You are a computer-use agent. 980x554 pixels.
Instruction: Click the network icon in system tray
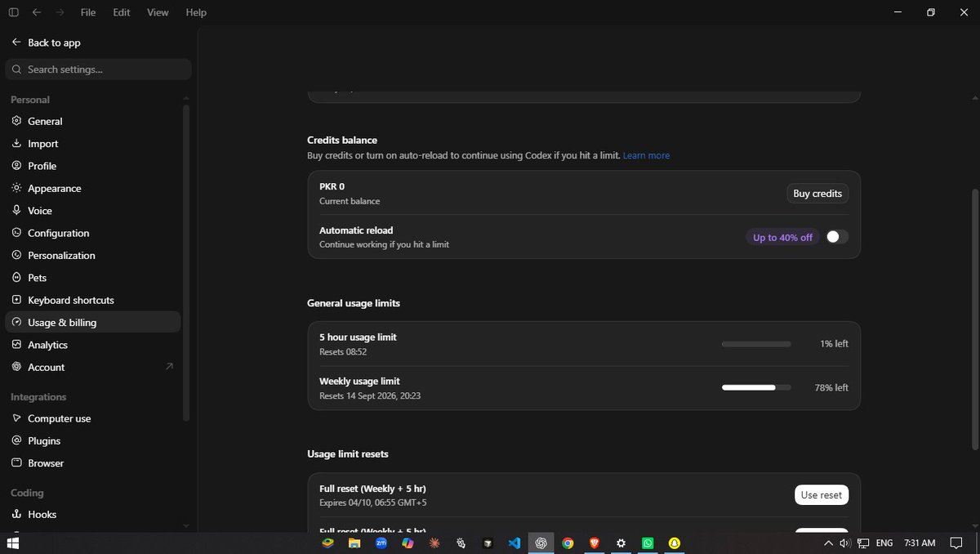pyautogui.click(x=863, y=543)
